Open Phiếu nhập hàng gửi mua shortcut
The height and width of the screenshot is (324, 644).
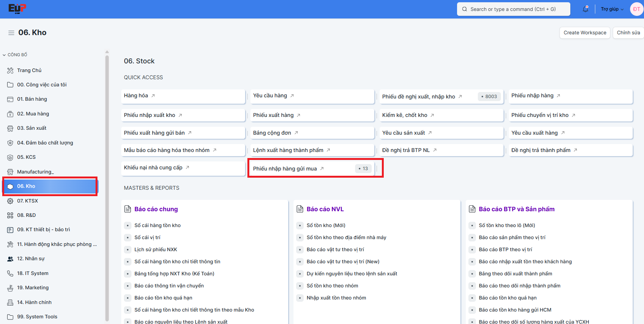tap(285, 169)
